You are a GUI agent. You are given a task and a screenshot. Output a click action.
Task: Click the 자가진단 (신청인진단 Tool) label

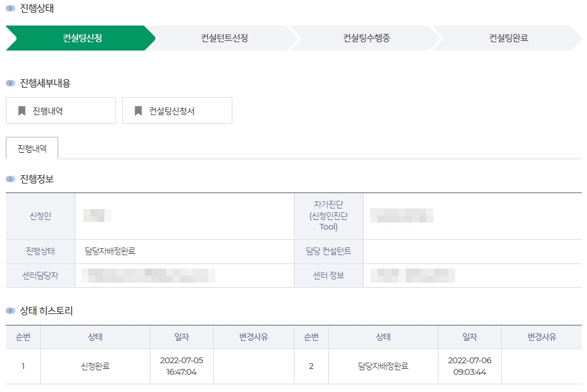328,216
